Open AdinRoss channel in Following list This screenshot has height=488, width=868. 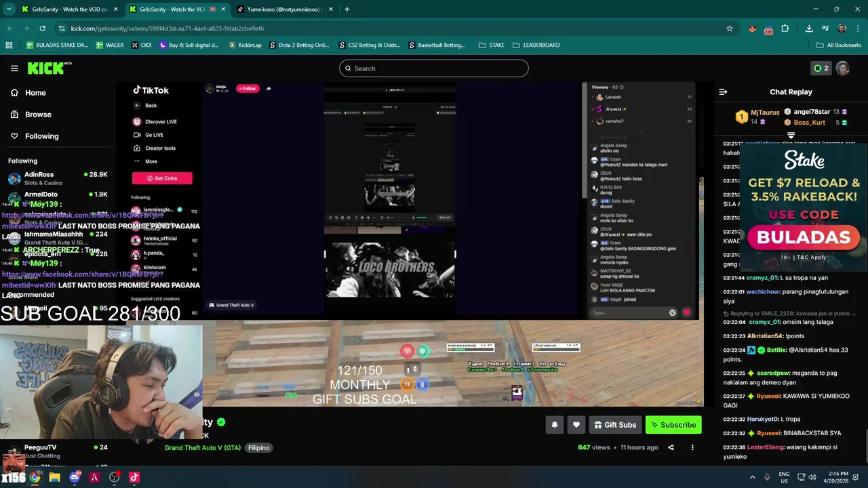[x=58, y=178]
